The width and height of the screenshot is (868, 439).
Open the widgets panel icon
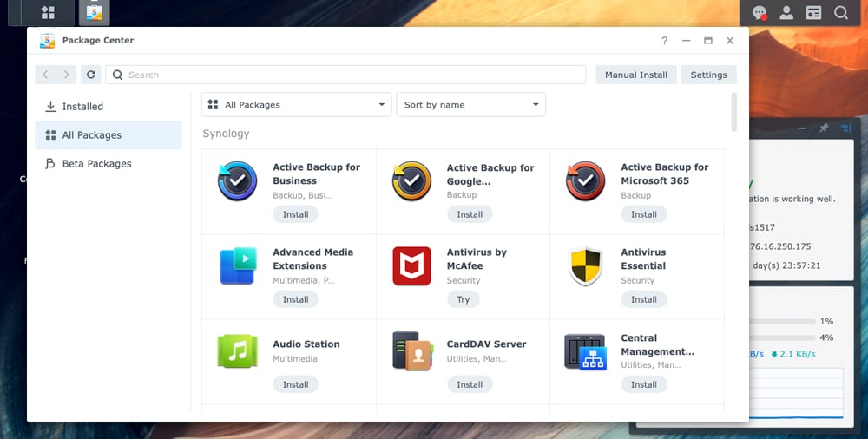(813, 12)
